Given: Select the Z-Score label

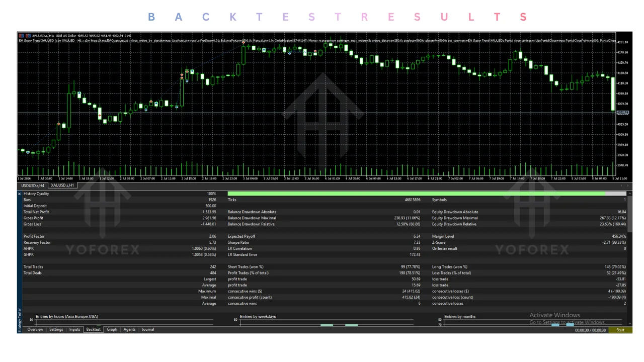Looking at the screenshot, I should pos(439,242).
